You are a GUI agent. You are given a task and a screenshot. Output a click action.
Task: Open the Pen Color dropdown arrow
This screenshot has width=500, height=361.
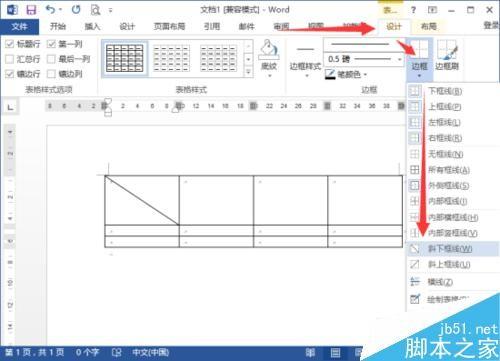[x=365, y=75]
